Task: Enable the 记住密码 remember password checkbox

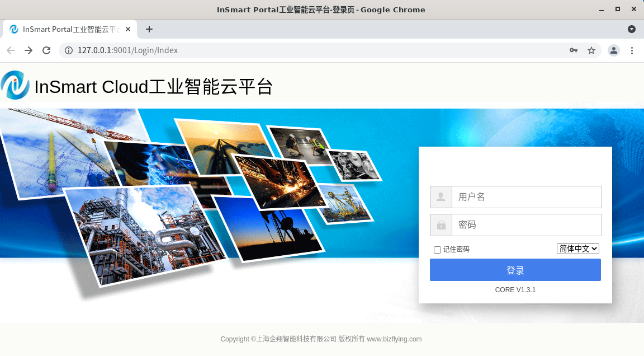Action: tap(437, 250)
